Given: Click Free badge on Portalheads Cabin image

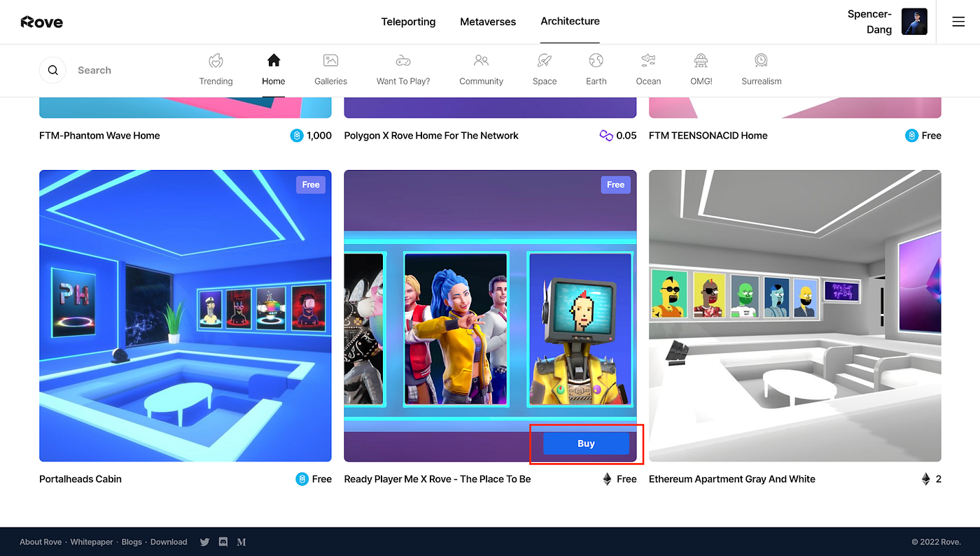Looking at the screenshot, I should tap(311, 185).
